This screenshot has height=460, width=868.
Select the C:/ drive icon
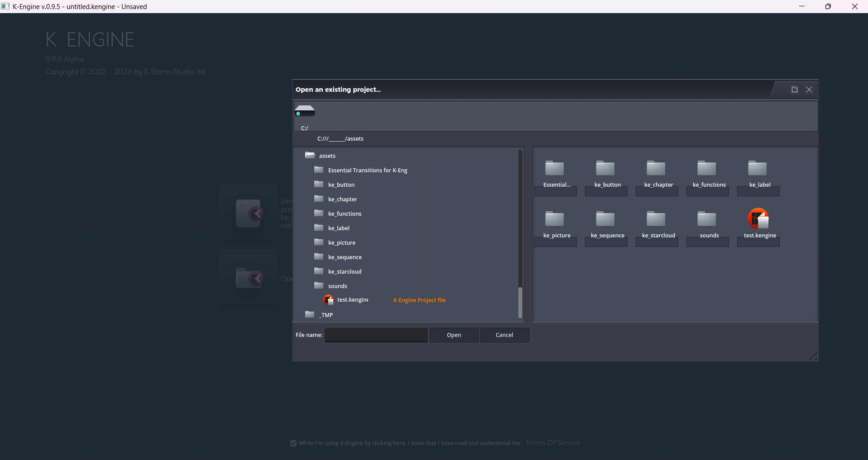(305, 111)
